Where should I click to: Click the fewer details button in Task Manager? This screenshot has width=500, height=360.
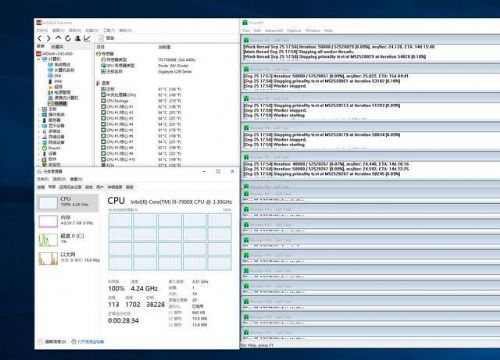pos(52,342)
